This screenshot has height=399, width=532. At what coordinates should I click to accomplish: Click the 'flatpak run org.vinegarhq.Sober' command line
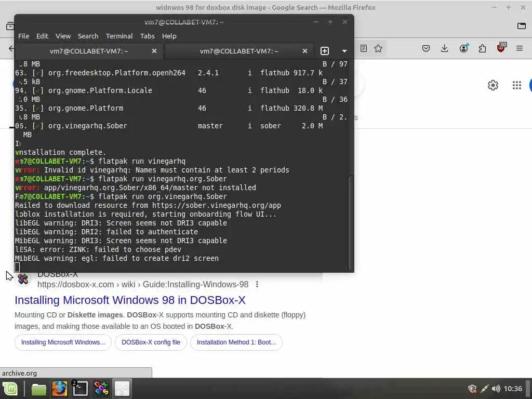pyautogui.click(x=163, y=196)
